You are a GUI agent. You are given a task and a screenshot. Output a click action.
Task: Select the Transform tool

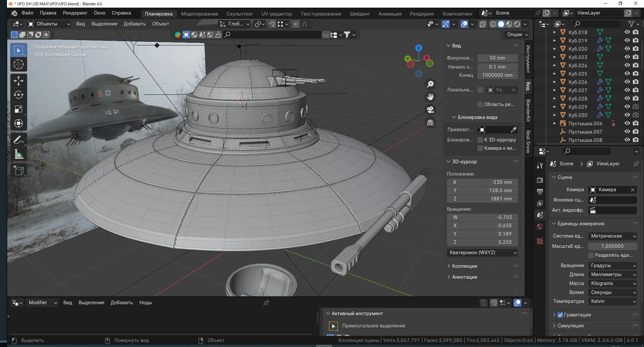tap(19, 124)
